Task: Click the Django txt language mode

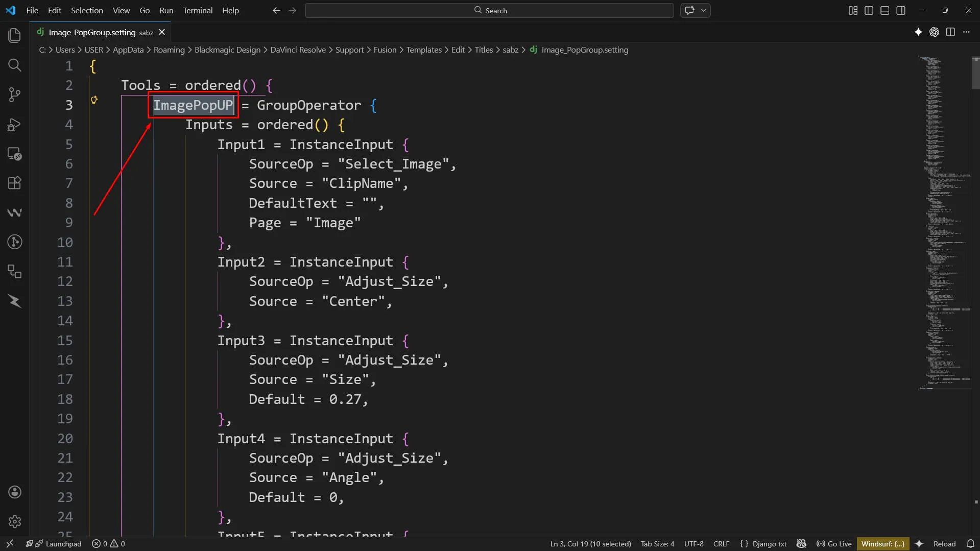Action: pyautogui.click(x=763, y=544)
